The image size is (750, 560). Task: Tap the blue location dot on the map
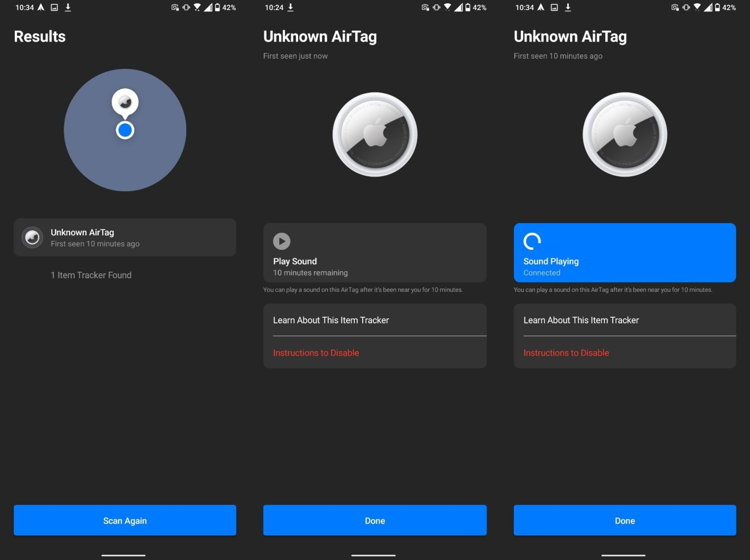[125, 130]
